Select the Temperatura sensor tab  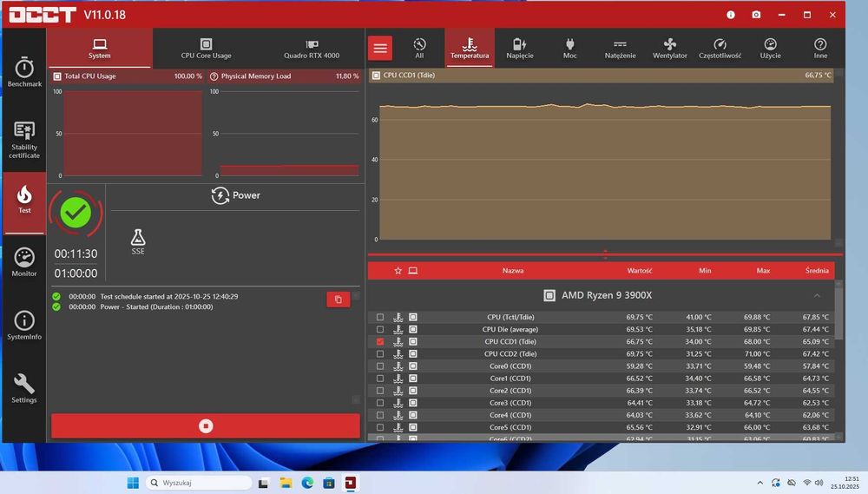click(x=470, y=48)
